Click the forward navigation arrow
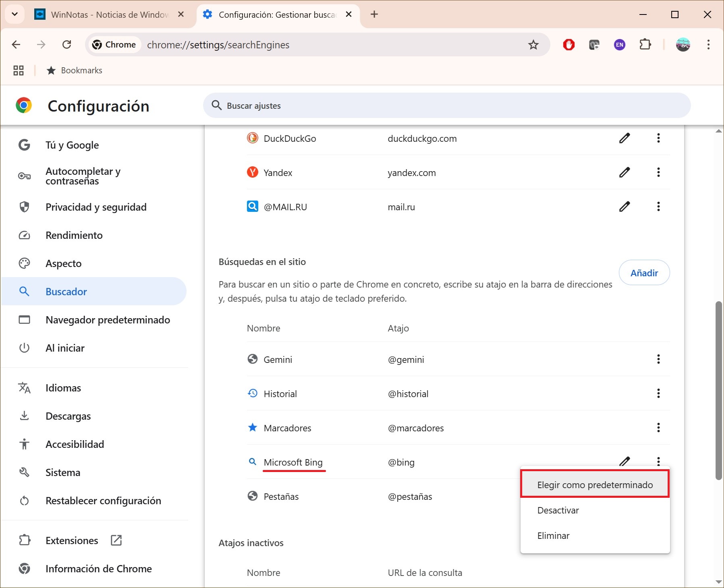This screenshot has width=724, height=588. [x=41, y=44]
